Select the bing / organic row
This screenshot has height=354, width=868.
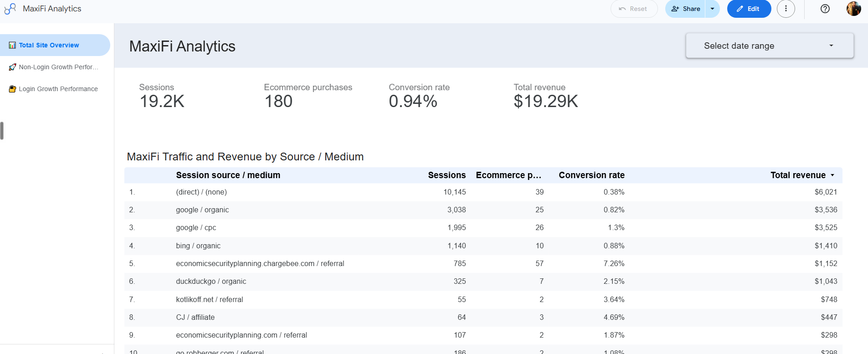483,246
